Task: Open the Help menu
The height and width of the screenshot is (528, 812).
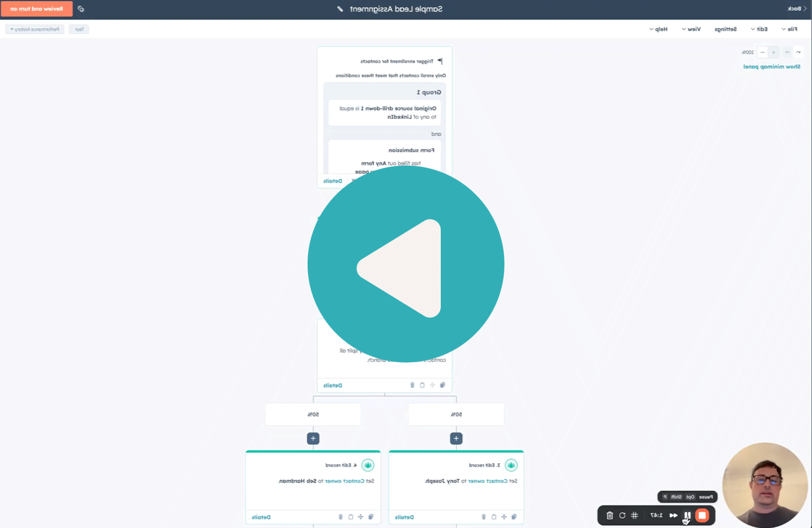Action: click(x=658, y=29)
